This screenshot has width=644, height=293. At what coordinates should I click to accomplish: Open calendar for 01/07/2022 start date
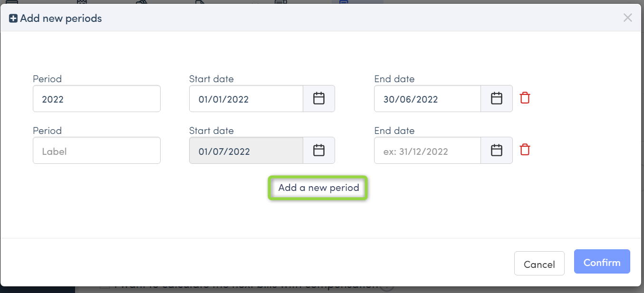(319, 151)
